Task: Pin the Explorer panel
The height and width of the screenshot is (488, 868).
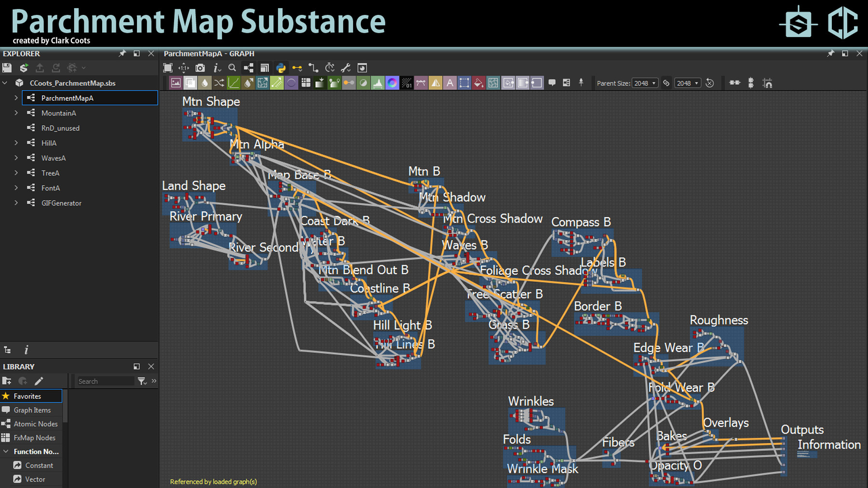Action: pyautogui.click(x=122, y=53)
